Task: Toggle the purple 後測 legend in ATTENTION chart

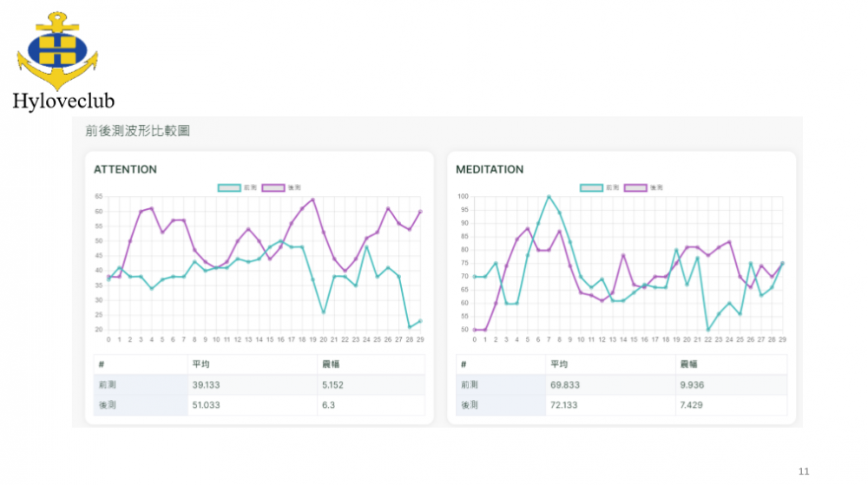Action: coord(273,187)
